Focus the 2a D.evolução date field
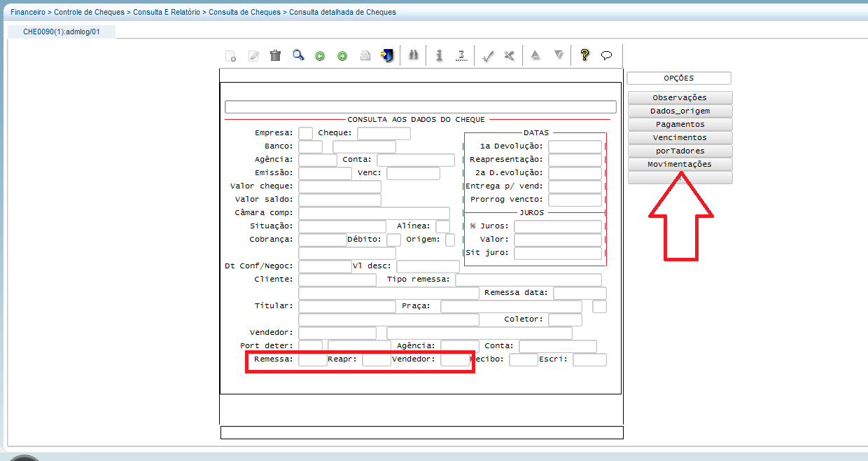The image size is (868, 461). point(575,173)
